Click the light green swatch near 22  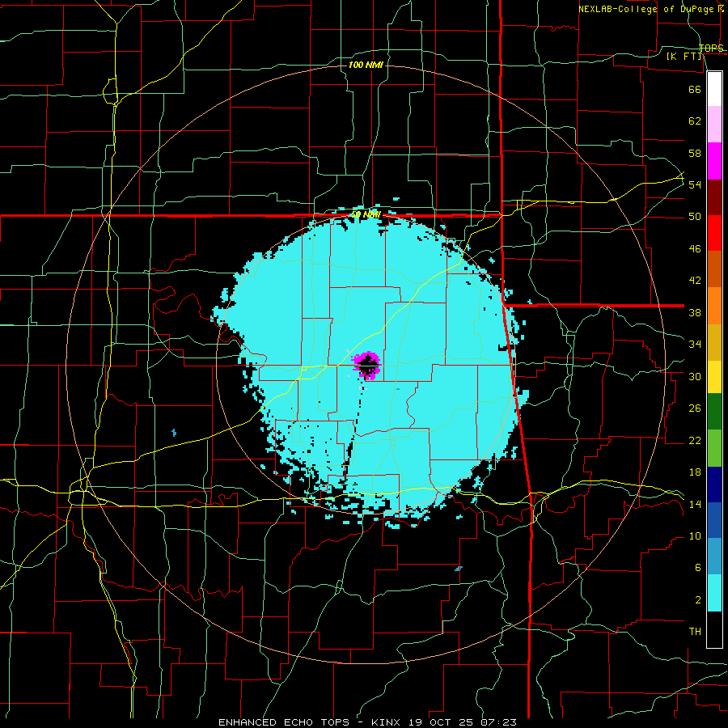(x=714, y=448)
